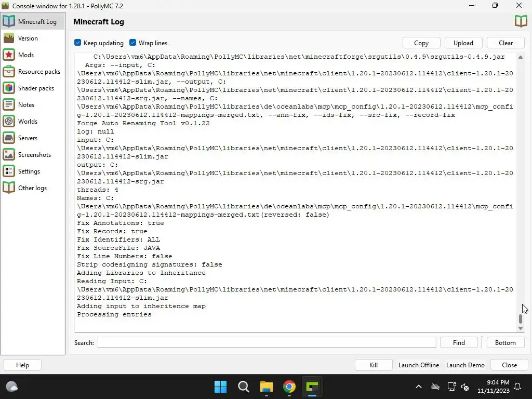Screen dimensions: 532x399
Task: Jump to log Bottom
Action: [x=505, y=343]
